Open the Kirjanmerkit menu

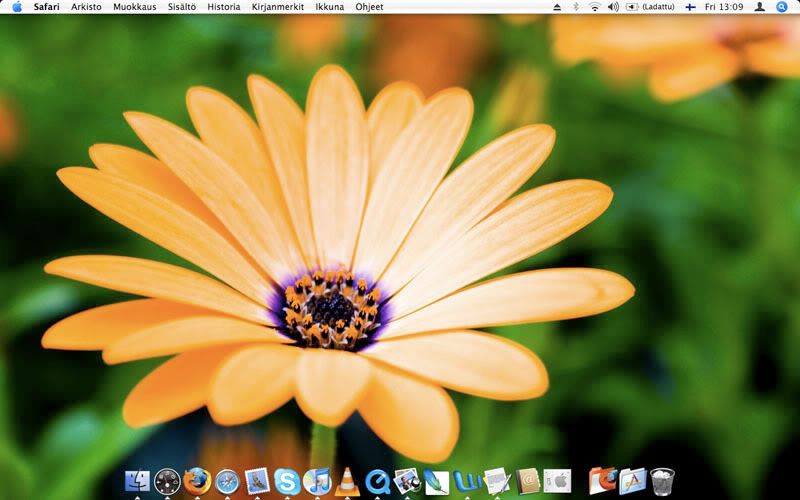point(278,7)
